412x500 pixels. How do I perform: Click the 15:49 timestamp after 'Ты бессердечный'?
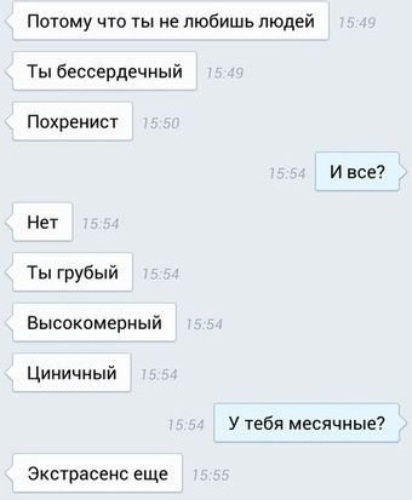(x=225, y=73)
